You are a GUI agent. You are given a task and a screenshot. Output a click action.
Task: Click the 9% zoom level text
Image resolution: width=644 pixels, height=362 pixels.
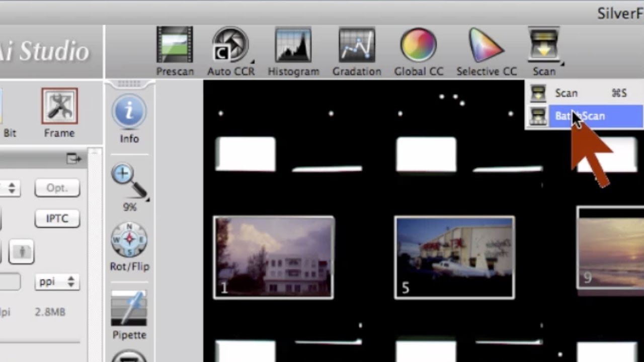click(129, 207)
